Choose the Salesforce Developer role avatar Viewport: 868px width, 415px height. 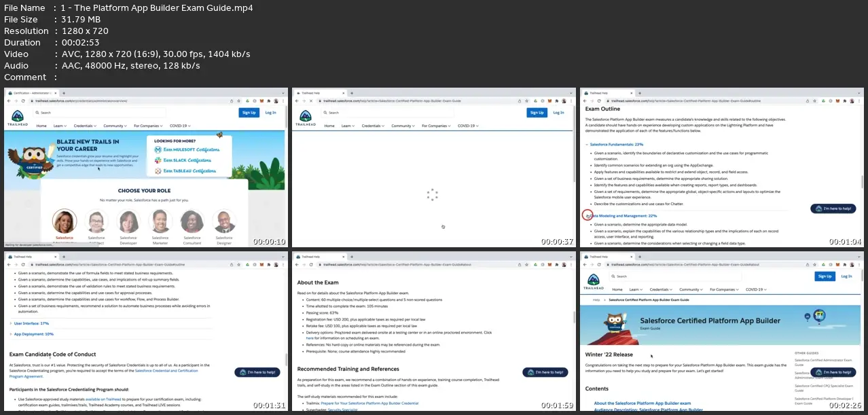coord(128,221)
